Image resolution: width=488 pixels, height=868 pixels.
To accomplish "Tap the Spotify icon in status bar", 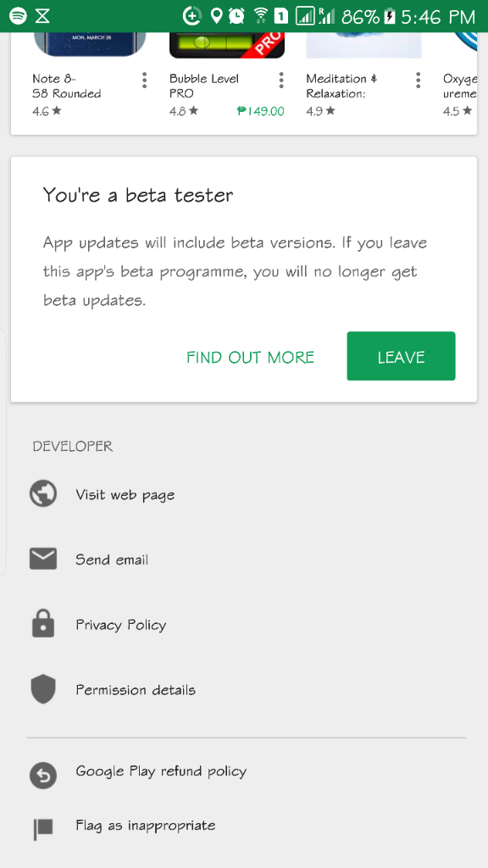I will [18, 16].
